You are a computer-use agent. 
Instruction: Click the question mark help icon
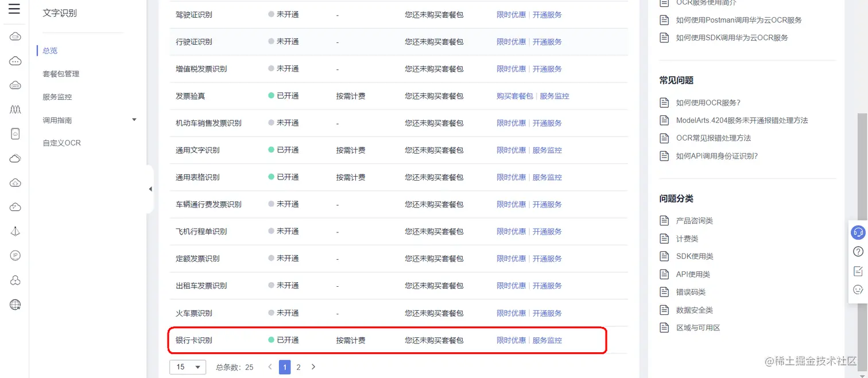click(x=858, y=251)
